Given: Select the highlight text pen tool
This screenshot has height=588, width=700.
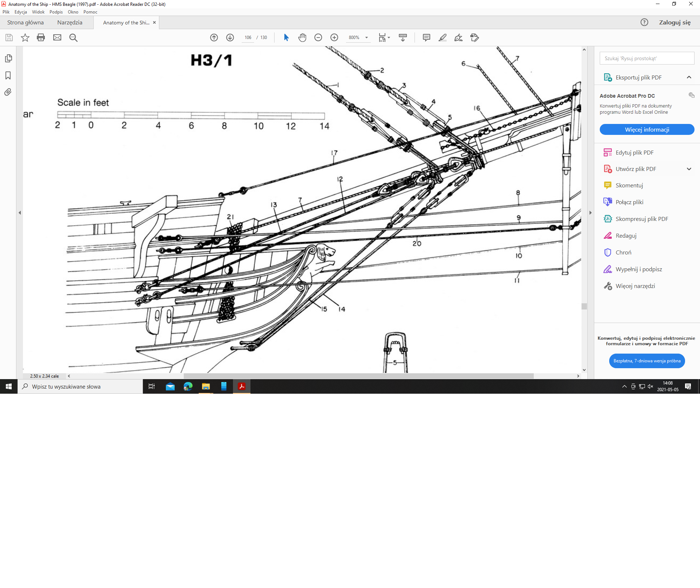Looking at the screenshot, I should click(442, 38).
